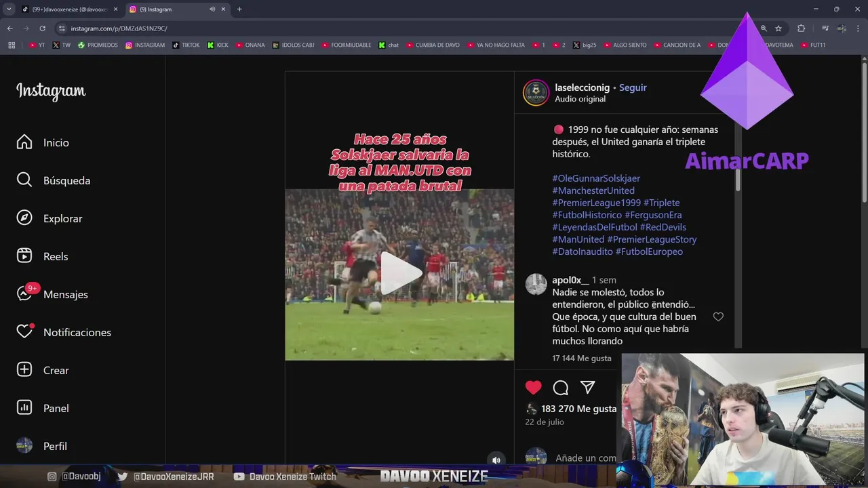868x488 pixels.
Task: Open laseleccionig profile name
Action: [x=582, y=87]
